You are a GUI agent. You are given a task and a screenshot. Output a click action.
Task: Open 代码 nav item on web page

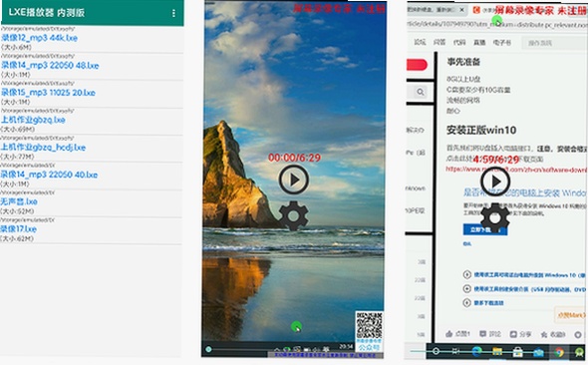click(459, 43)
